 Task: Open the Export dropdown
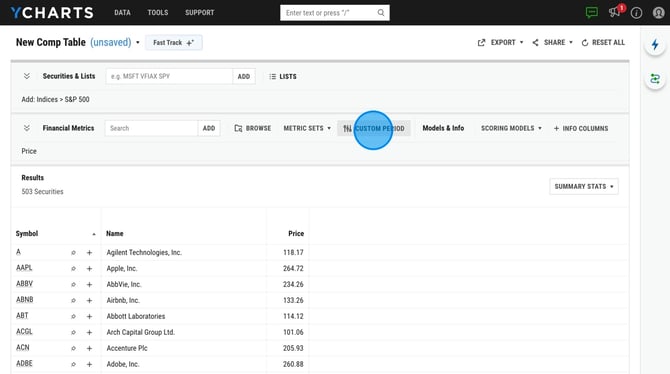pos(500,42)
